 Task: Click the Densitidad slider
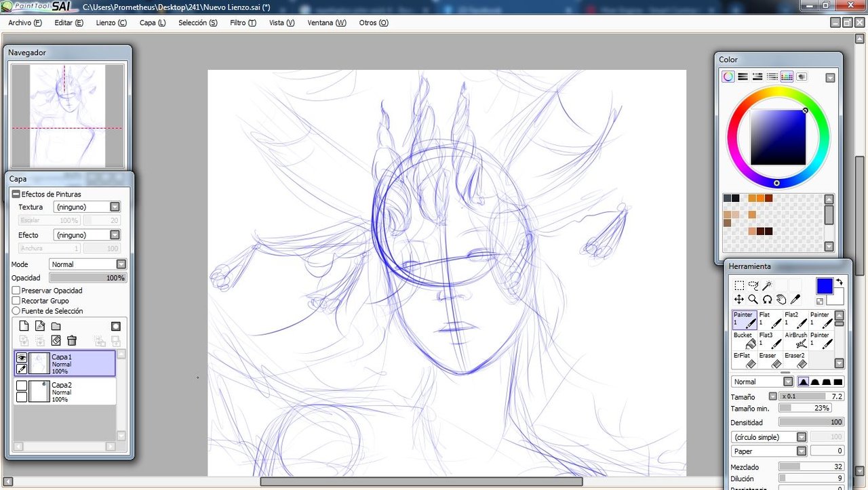coord(812,422)
